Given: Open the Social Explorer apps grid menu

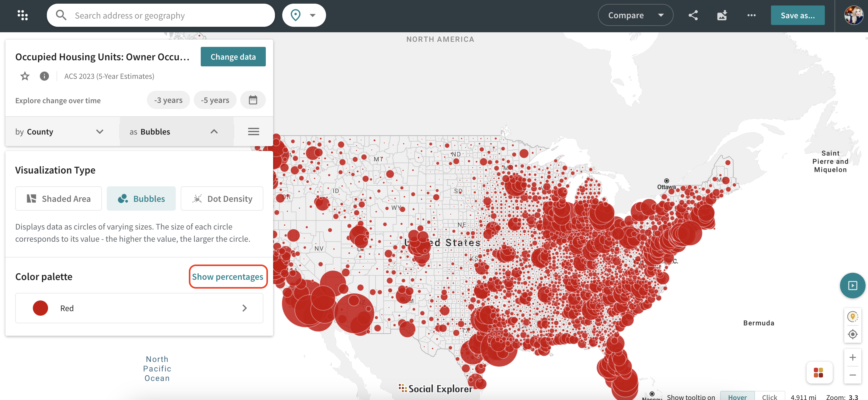Looking at the screenshot, I should 23,15.
